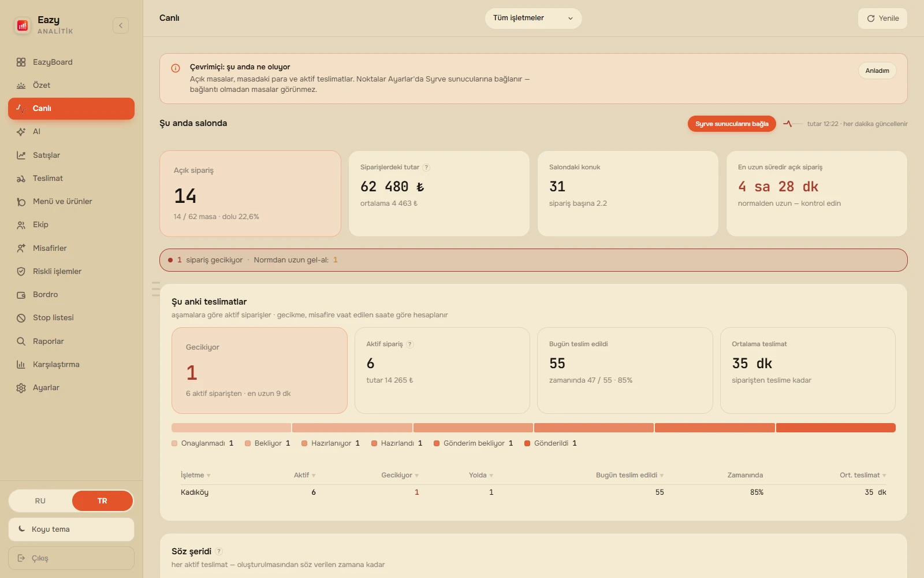This screenshot has height=578, width=924.
Task: Open the Açık sipariş card
Action: pyautogui.click(x=250, y=194)
